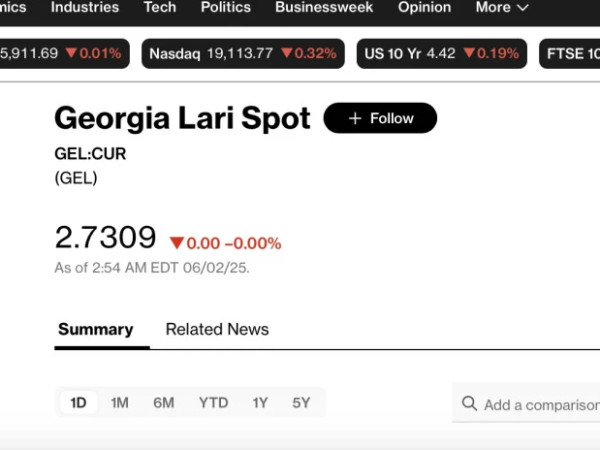Open the FTSE ticker pill
600x450 pixels.
[570, 54]
